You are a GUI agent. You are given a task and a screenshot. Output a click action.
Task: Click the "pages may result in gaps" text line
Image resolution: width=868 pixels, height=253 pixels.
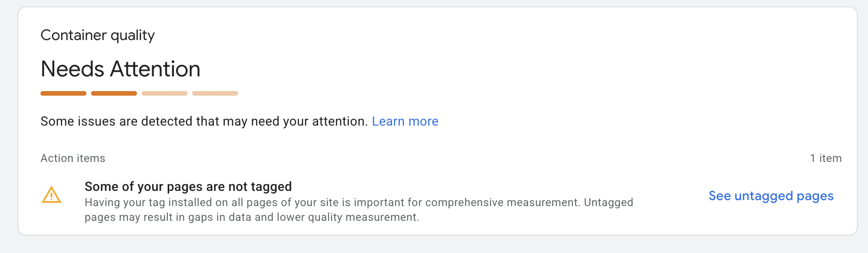click(x=251, y=217)
